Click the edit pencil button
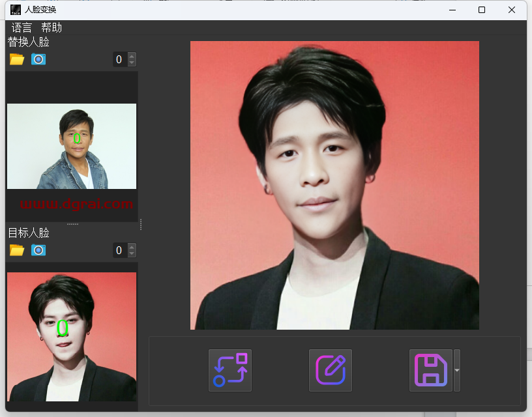 point(331,370)
